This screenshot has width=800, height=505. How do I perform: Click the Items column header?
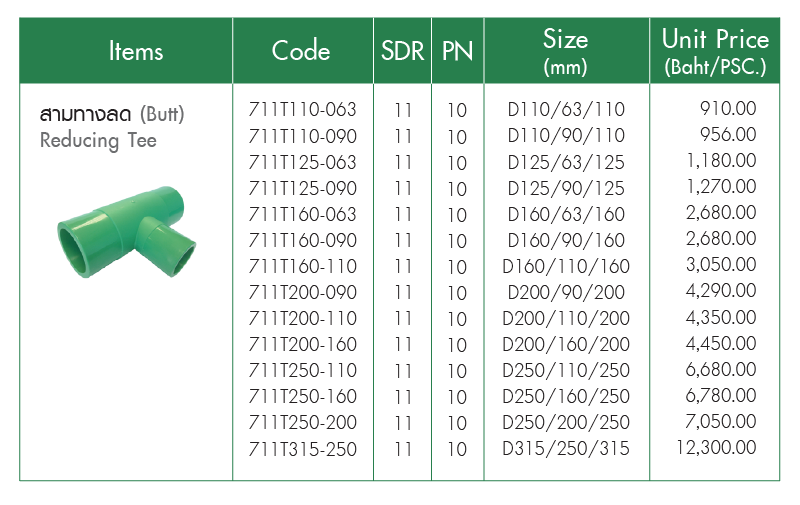pyautogui.click(x=135, y=52)
